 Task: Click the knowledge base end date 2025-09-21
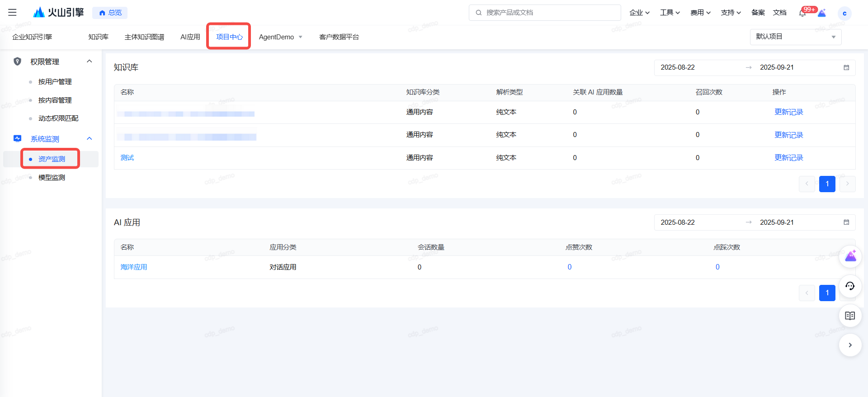tap(777, 67)
